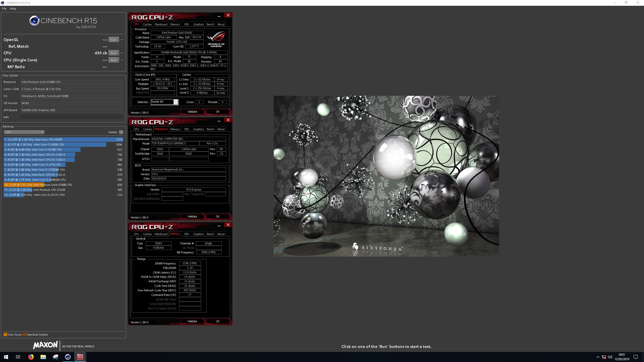Click the clock showing 18:01
Image resolution: width=644 pixels, height=362 pixels.
pos(622,355)
